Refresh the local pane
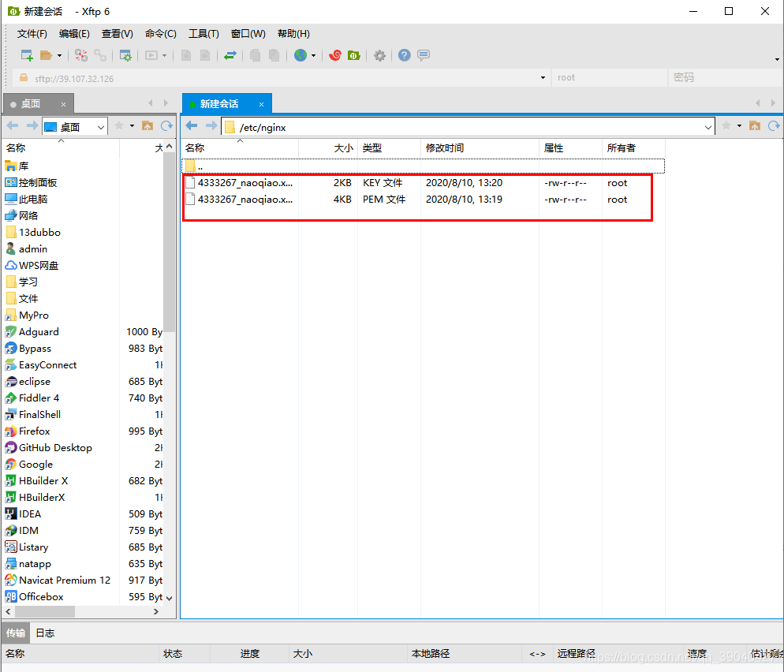 click(166, 125)
